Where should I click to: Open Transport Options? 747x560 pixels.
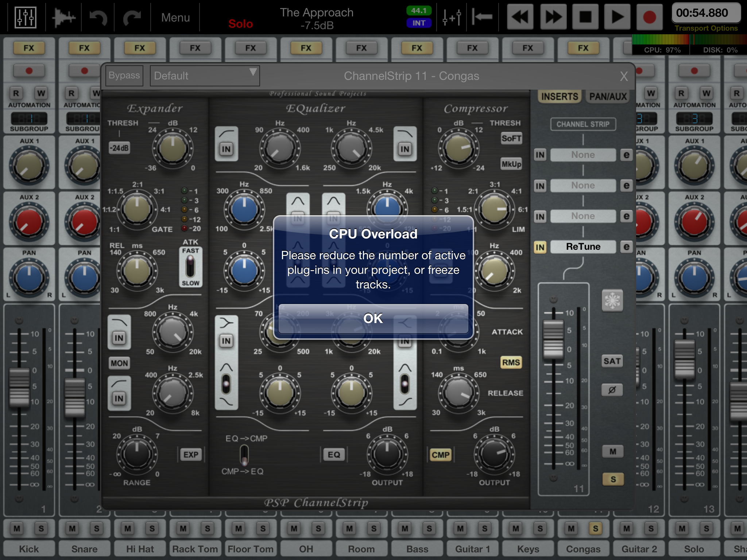point(706,28)
